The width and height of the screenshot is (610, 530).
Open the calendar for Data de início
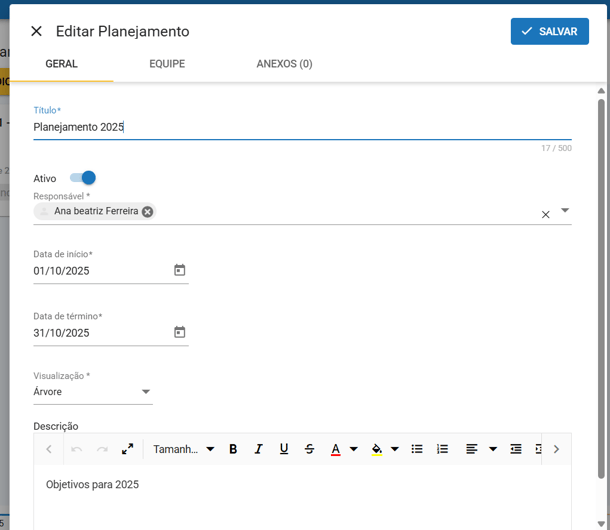pos(180,270)
